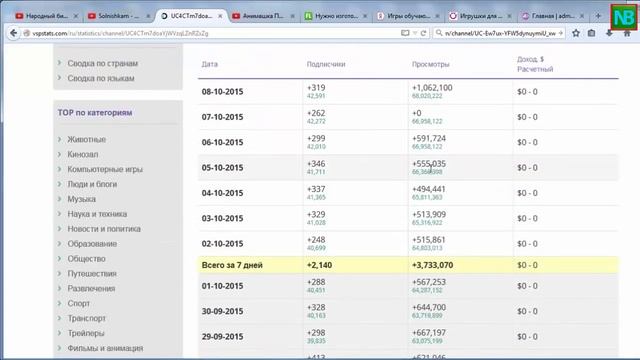This screenshot has width=640, height=360.
Task: Click the Подписчики column header
Action: [x=326, y=64]
